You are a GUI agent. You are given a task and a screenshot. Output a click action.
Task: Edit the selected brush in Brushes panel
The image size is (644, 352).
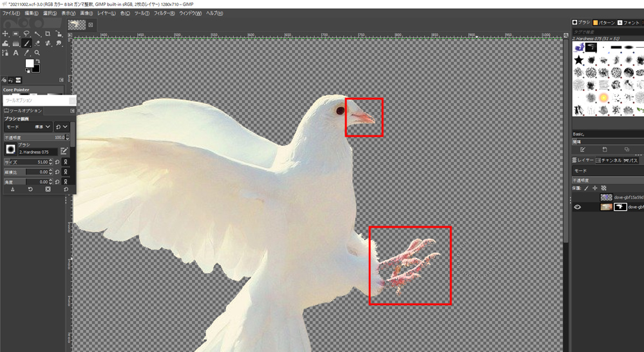pos(583,150)
